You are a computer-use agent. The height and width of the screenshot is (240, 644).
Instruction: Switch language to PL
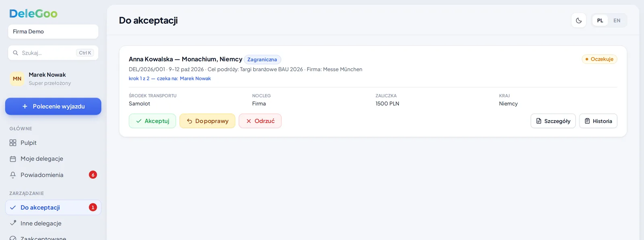tap(600, 21)
